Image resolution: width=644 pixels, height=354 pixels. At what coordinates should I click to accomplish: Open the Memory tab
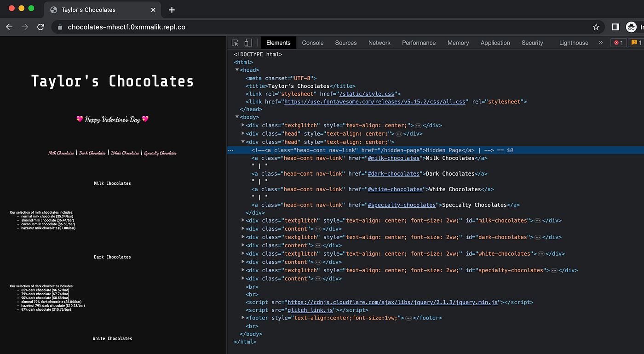(x=458, y=43)
